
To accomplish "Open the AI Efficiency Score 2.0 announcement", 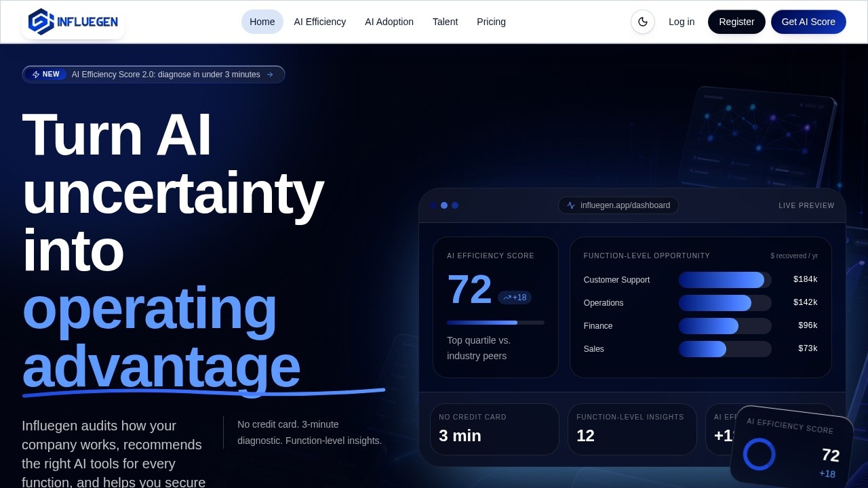I will click(153, 75).
